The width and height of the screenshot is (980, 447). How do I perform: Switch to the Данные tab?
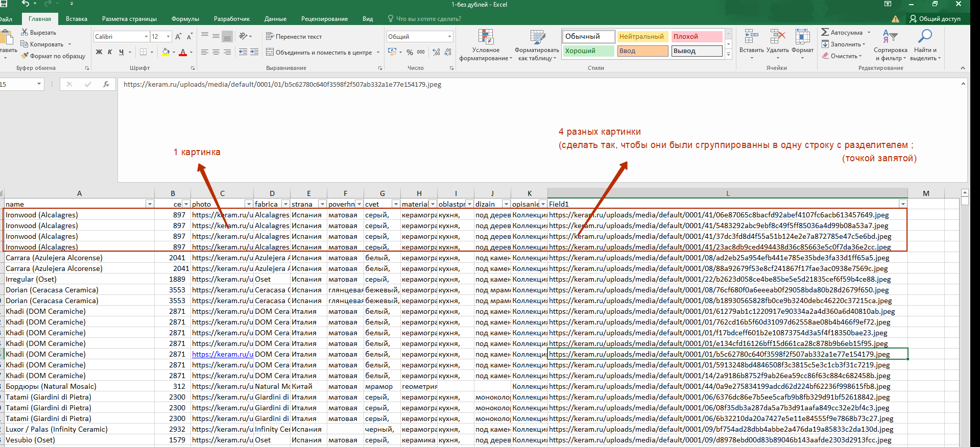click(275, 19)
